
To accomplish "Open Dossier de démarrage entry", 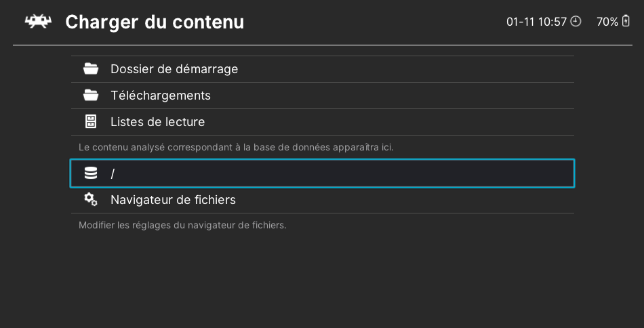I will click(323, 69).
